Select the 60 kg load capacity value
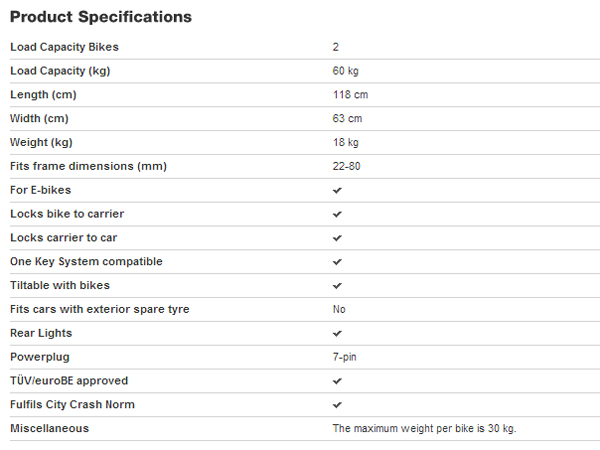Screen dimensions: 600x450 [346, 71]
